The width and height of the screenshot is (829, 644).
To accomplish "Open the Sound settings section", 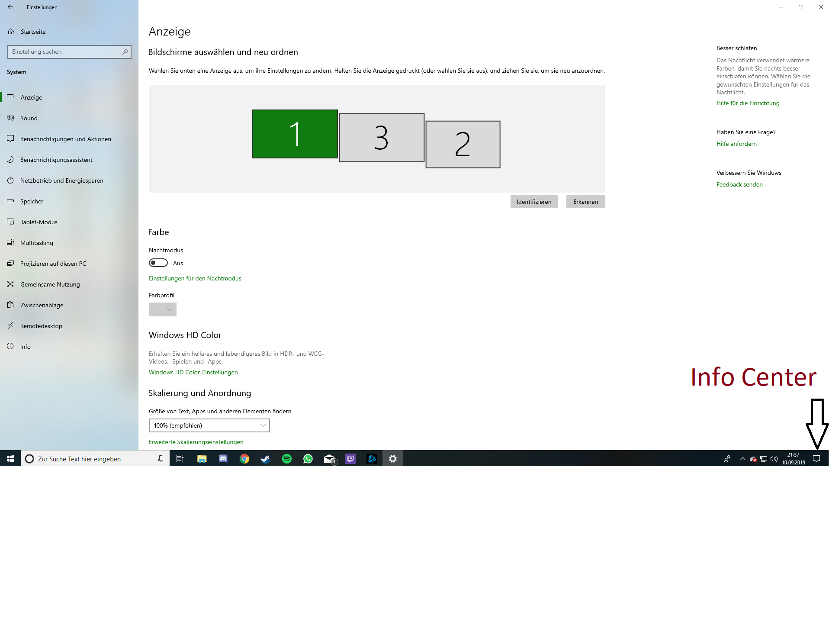I will [x=29, y=118].
